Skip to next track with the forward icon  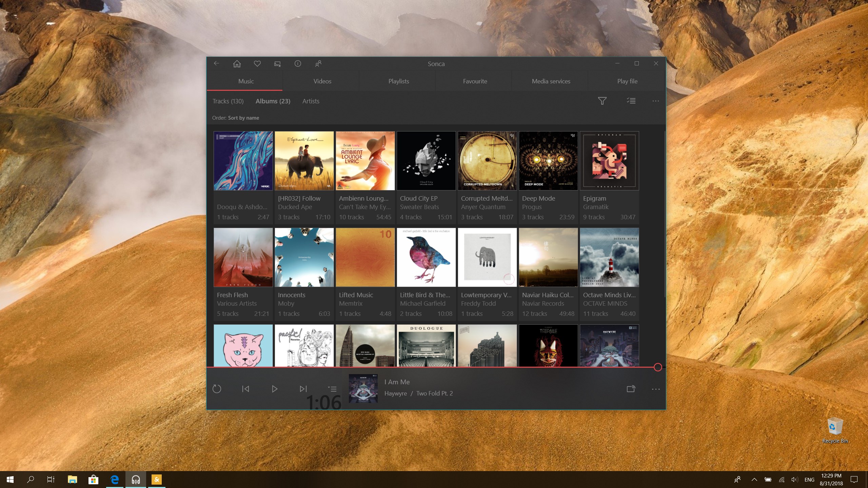303,389
